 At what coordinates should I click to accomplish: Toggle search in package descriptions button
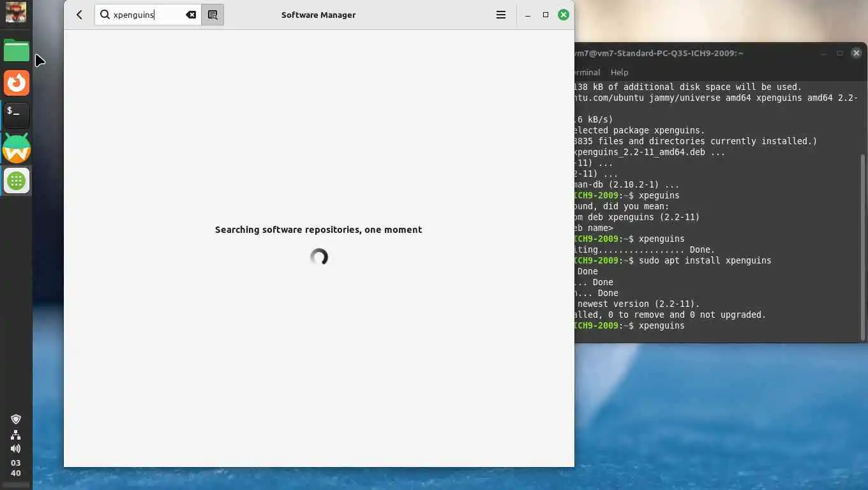click(213, 15)
